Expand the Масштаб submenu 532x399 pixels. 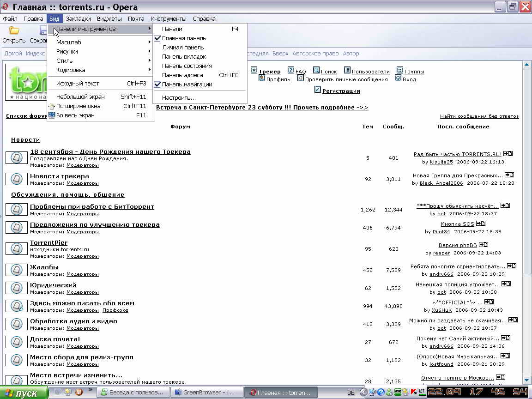click(101, 42)
